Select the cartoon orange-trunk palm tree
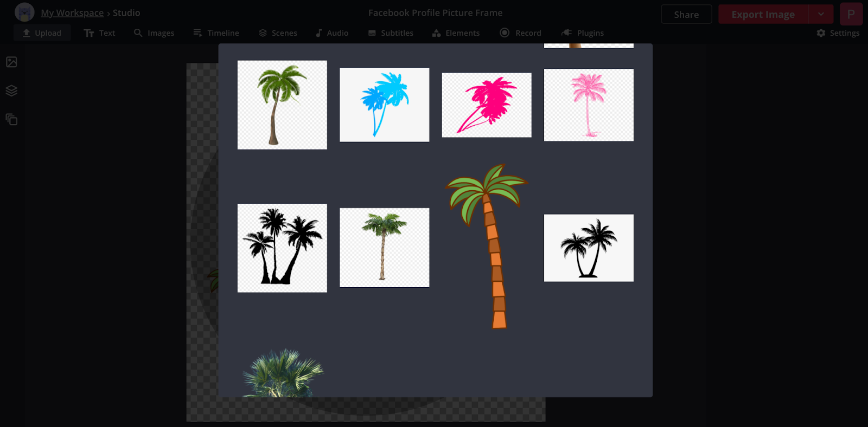The width and height of the screenshot is (868, 427). [x=487, y=247]
